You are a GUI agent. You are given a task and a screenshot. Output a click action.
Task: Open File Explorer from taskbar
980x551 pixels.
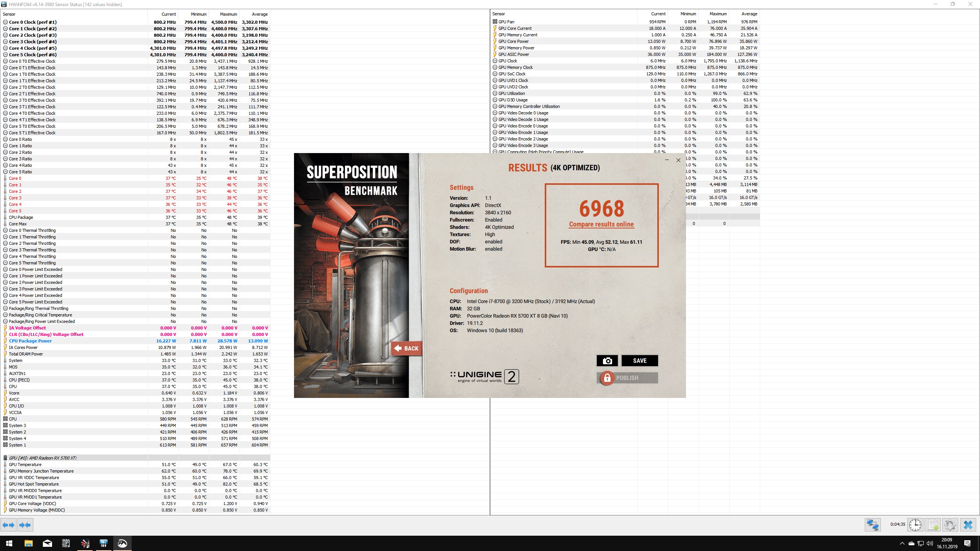29,543
